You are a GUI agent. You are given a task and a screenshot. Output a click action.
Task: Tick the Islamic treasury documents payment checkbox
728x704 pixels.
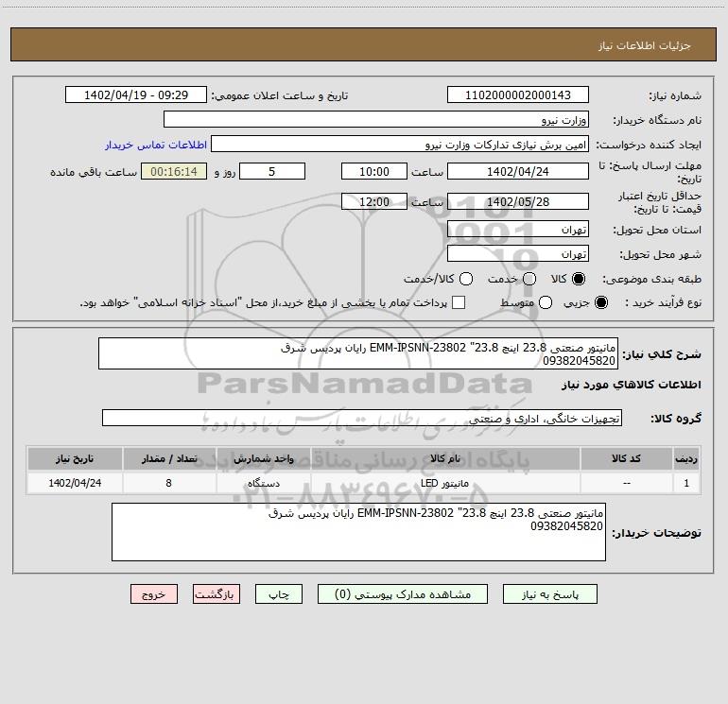(x=459, y=302)
